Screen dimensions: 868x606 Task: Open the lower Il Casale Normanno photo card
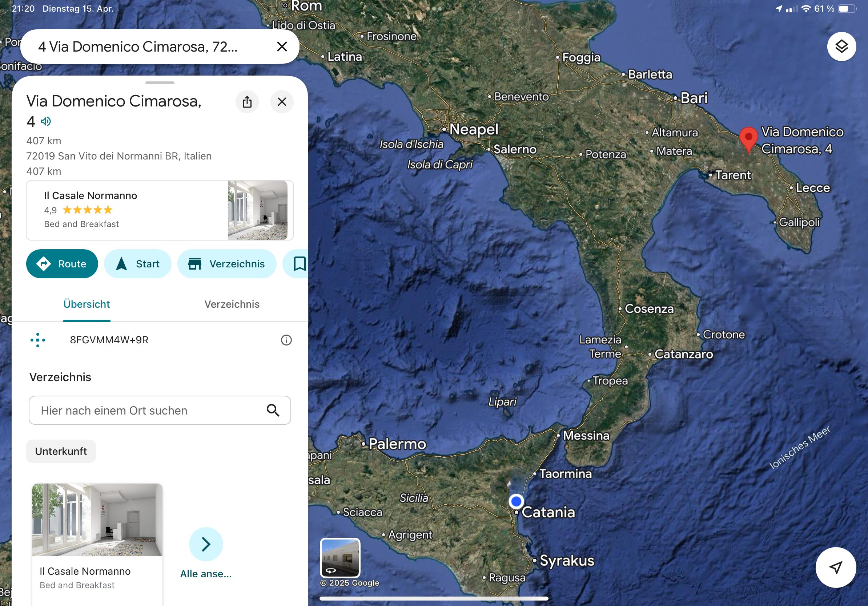97,544
